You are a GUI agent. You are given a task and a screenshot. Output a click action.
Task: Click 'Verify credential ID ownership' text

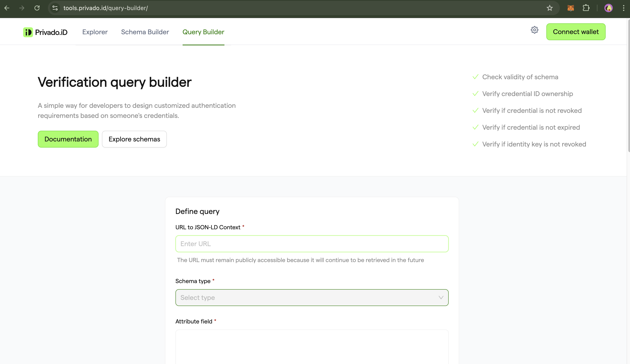(527, 94)
